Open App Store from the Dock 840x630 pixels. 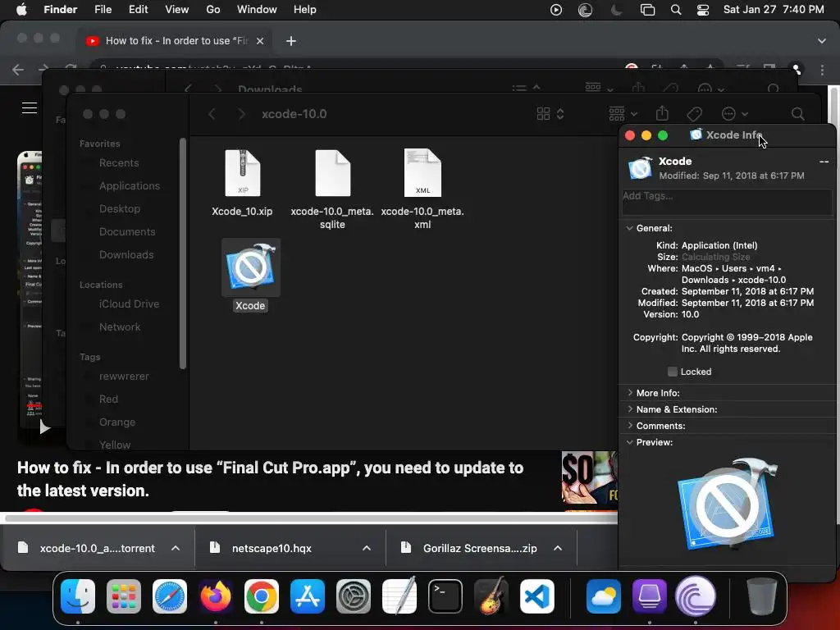308,596
